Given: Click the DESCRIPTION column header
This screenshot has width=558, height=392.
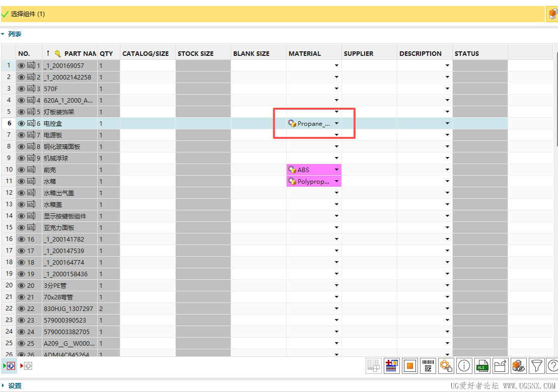Looking at the screenshot, I should [x=425, y=54].
